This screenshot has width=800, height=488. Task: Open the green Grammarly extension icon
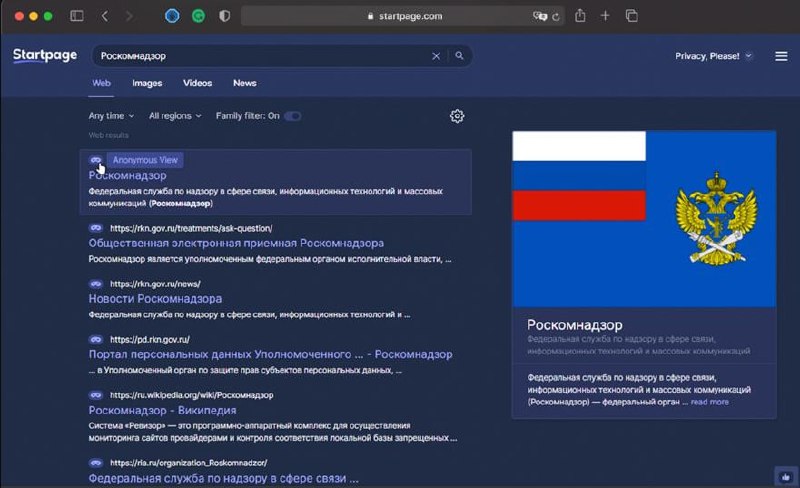point(198,16)
